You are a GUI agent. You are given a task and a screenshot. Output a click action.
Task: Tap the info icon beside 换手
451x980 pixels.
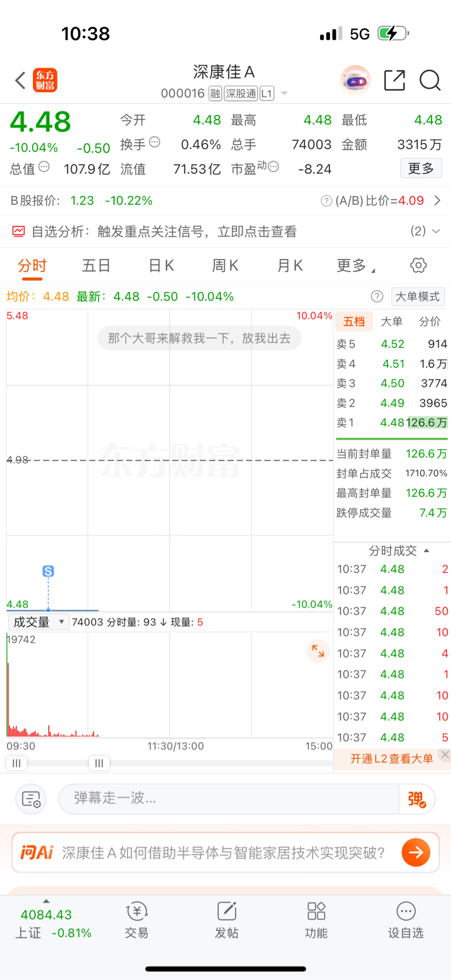pyautogui.click(x=154, y=142)
